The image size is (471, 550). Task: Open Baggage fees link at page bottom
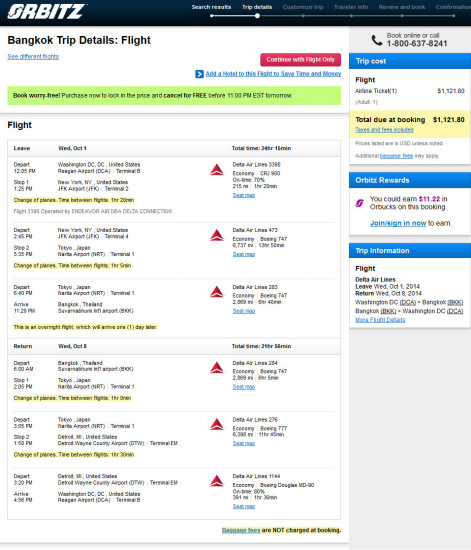coord(241,530)
